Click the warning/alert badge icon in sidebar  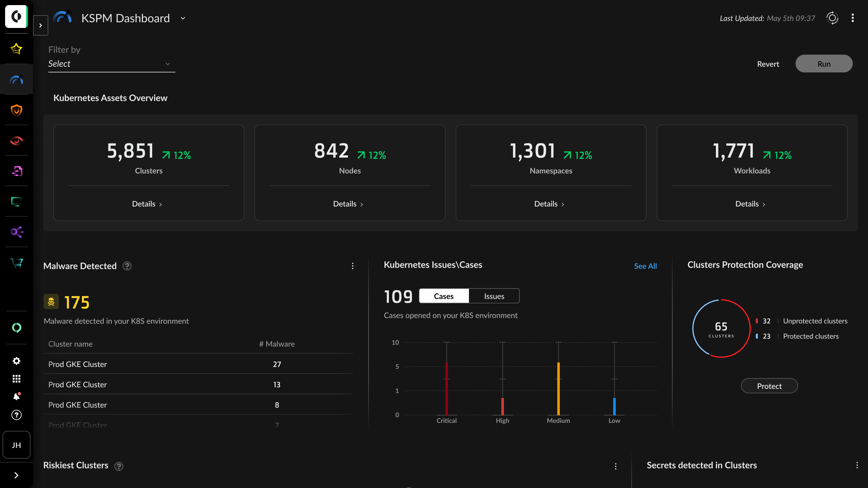point(16,397)
